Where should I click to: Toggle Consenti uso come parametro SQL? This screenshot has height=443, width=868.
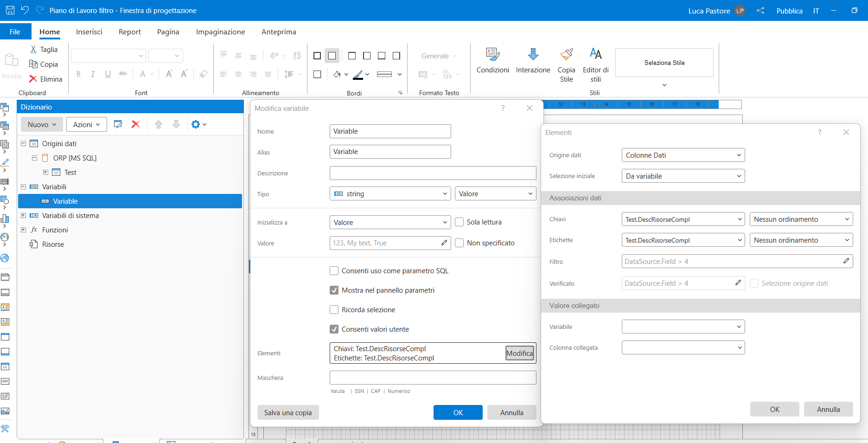tap(334, 271)
